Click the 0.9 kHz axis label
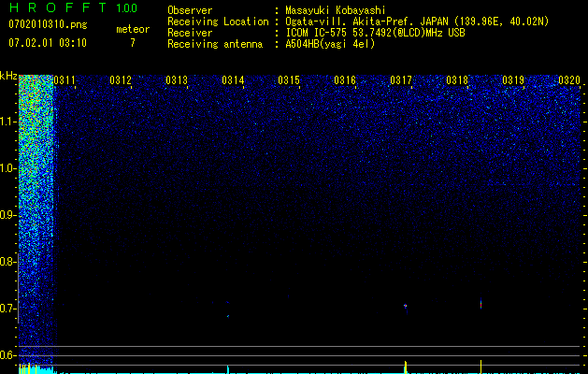 click(7, 215)
